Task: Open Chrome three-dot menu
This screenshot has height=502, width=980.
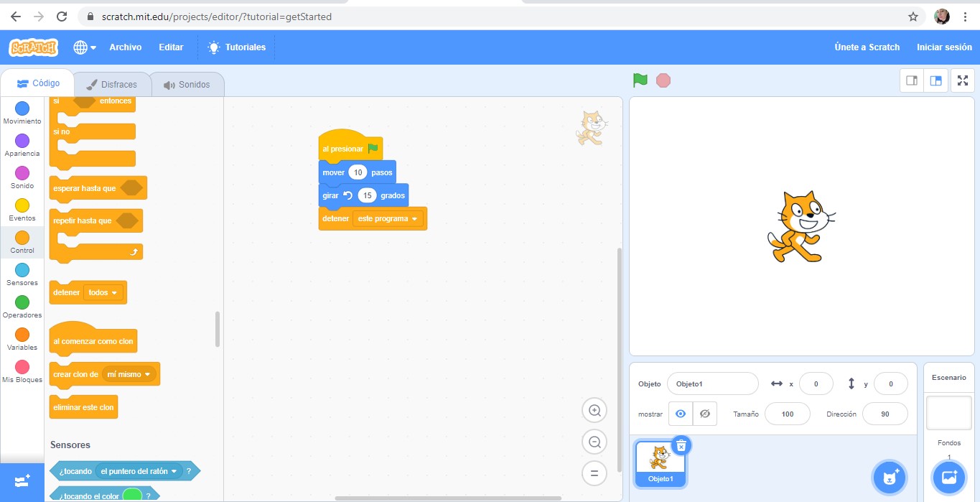Action: pos(966,17)
